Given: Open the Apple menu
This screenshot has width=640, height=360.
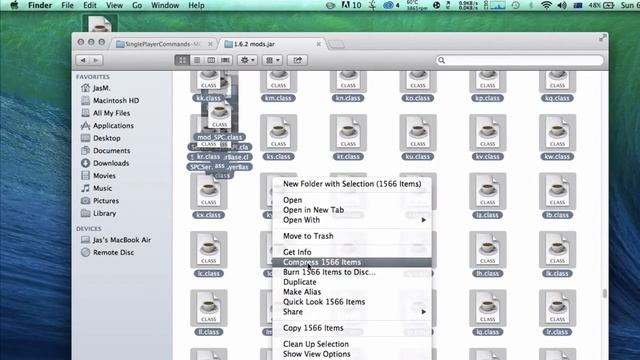Looking at the screenshot, I should coord(14,5).
